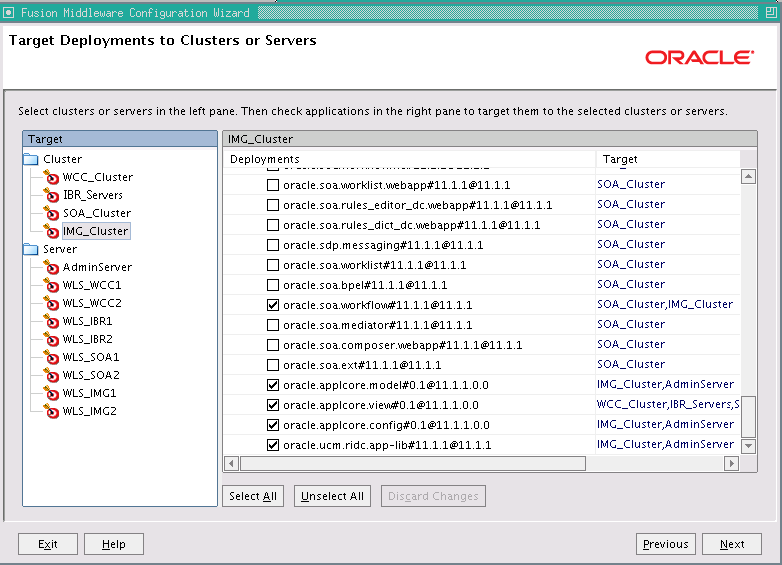Click the Unselect All button

point(332,496)
